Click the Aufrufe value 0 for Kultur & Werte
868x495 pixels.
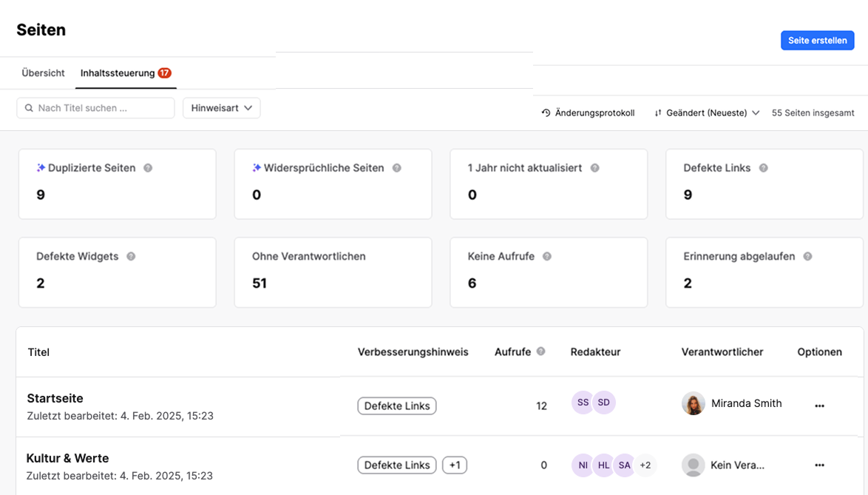[543, 465]
